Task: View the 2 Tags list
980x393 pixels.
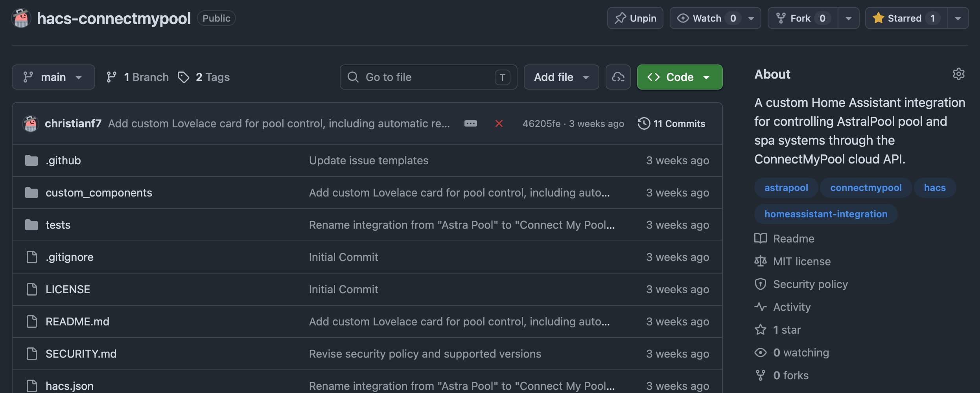Action: [204, 77]
